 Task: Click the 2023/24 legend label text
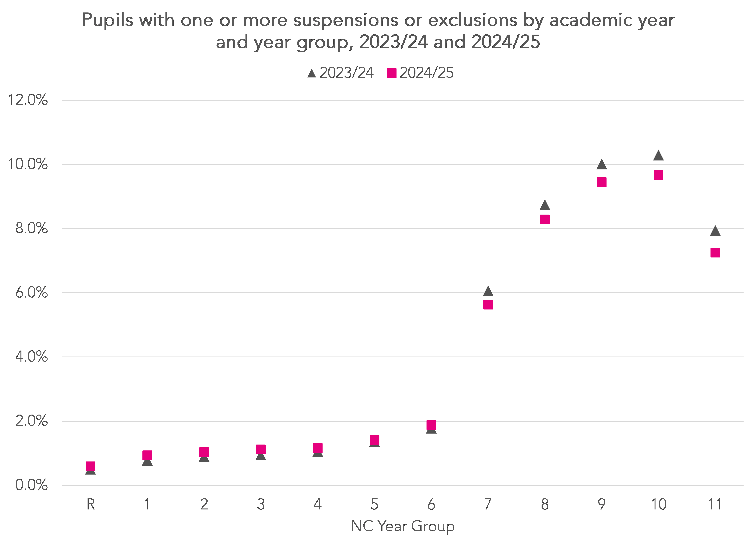[x=346, y=73]
